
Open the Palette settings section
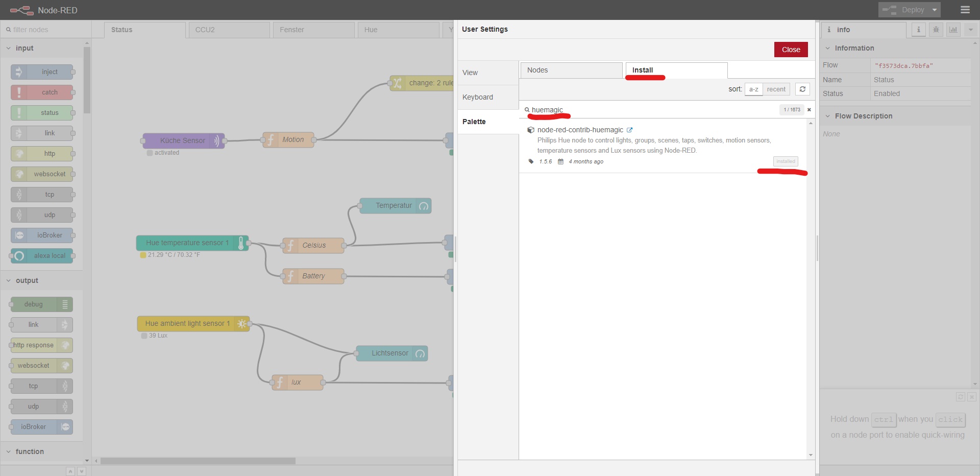pyautogui.click(x=488, y=122)
